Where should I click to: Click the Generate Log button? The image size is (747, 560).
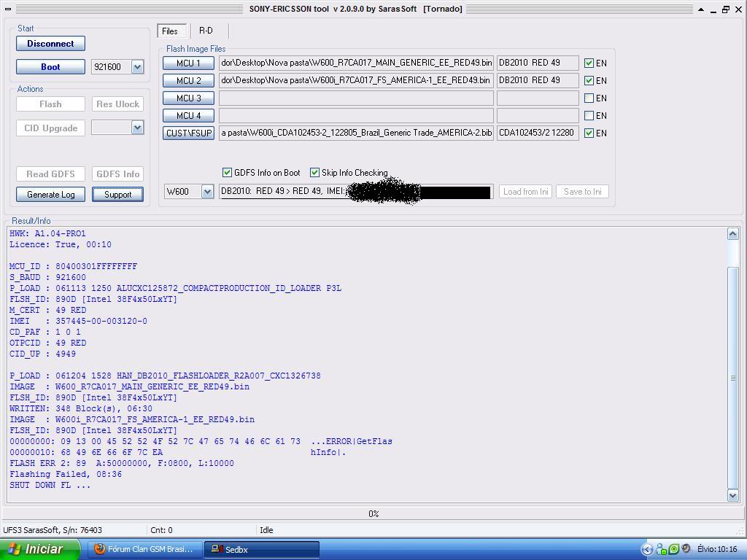point(50,194)
